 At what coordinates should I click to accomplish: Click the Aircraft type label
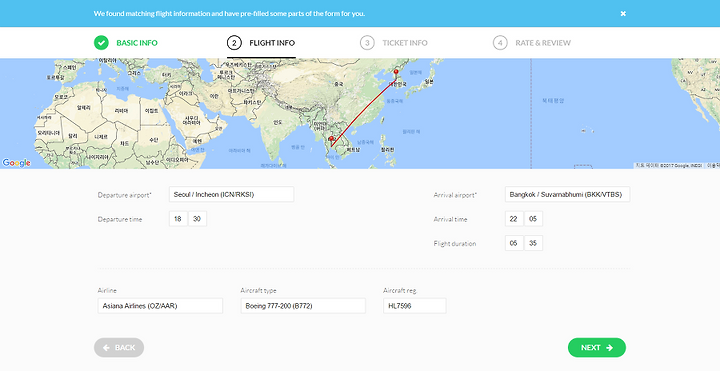pos(259,291)
